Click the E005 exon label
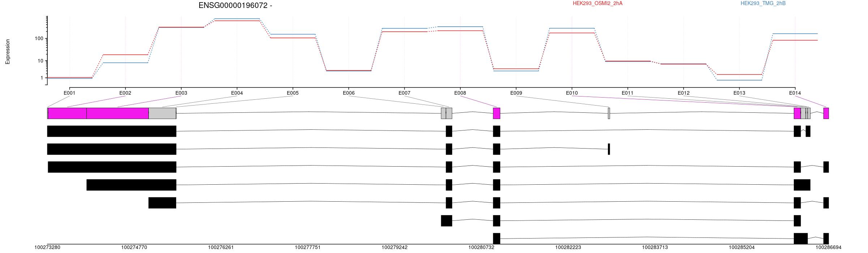Image resolution: width=868 pixels, height=253 pixels. coord(293,93)
